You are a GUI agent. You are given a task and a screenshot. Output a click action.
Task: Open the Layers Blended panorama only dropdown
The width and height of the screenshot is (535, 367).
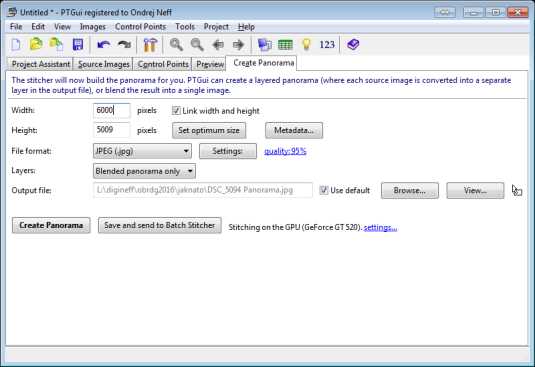click(x=144, y=171)
